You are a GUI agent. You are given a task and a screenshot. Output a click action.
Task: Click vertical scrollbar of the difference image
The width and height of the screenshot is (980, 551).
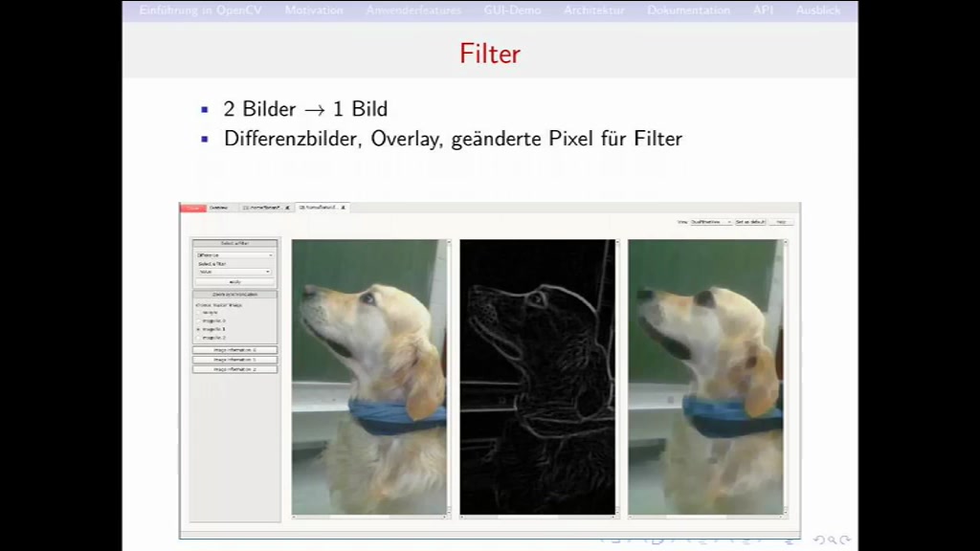click(x=617, y=377)
